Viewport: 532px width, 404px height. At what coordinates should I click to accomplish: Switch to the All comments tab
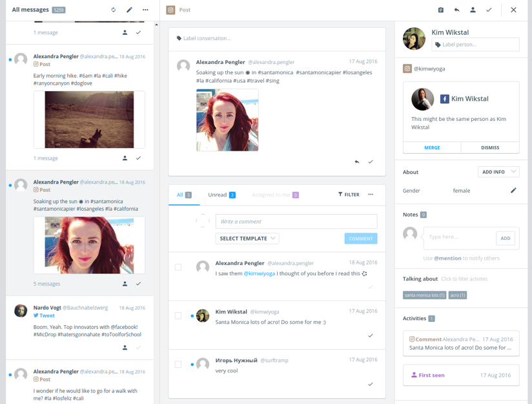[184, 195]
